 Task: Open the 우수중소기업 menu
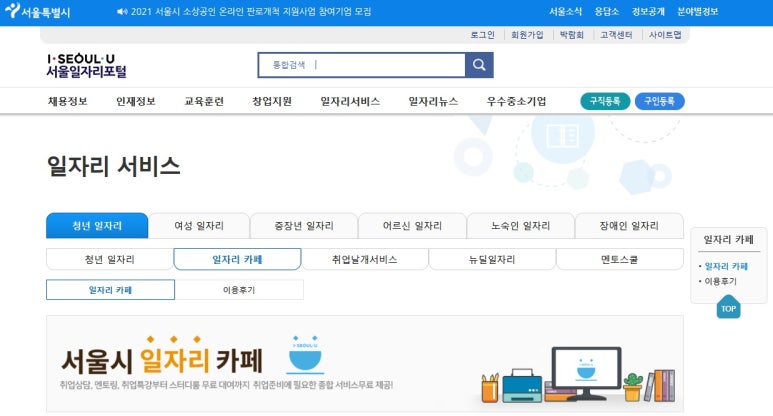516,101
